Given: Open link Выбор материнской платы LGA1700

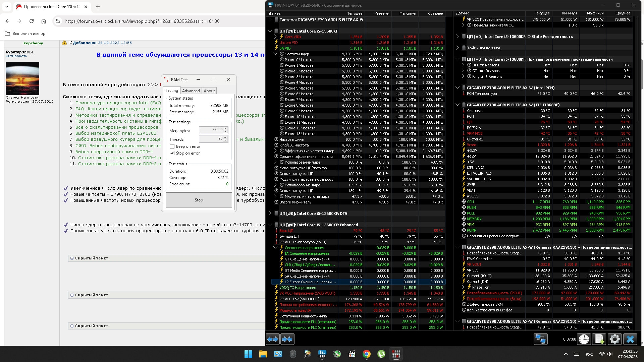Looking at the screenshot, I should [116, 133].
